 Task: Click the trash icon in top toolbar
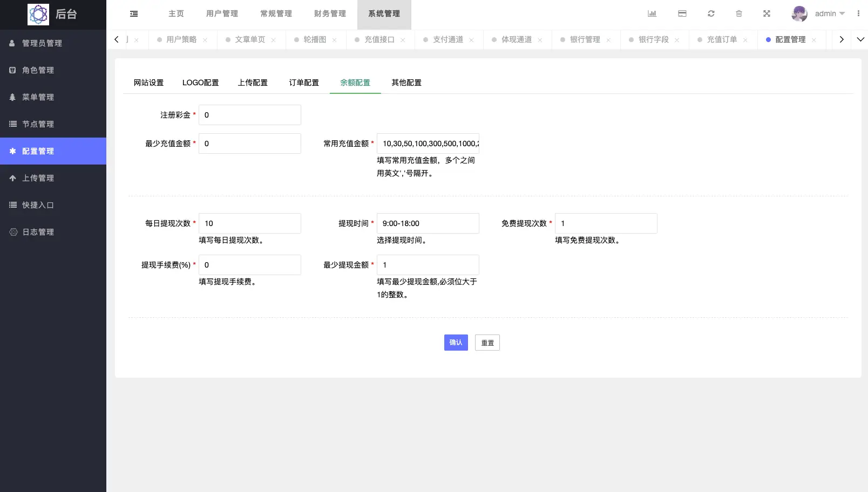(x=739, y=14)
